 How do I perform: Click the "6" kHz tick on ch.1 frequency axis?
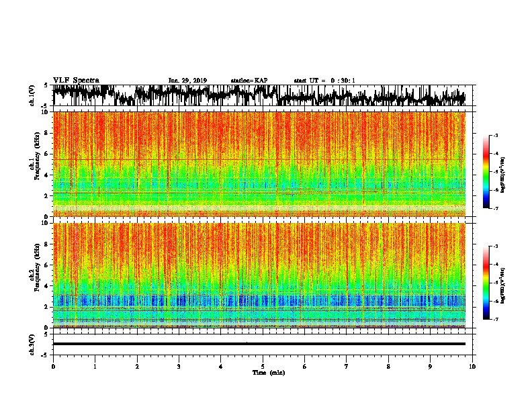click(x=47, y=154)
